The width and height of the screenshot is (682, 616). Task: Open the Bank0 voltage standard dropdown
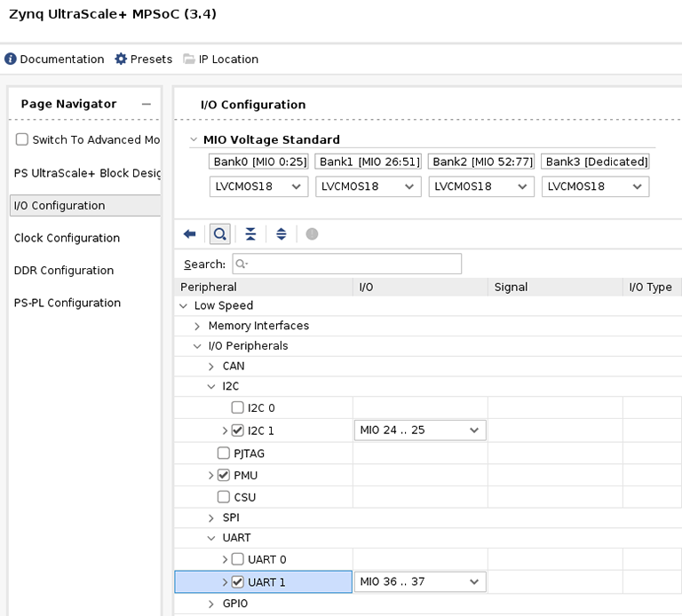point(258,187)
